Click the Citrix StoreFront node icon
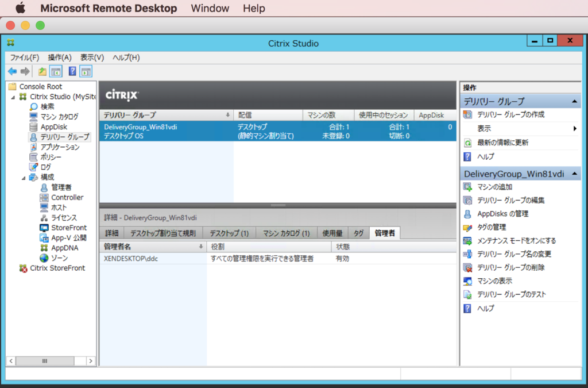 click(x=23, y=268)
